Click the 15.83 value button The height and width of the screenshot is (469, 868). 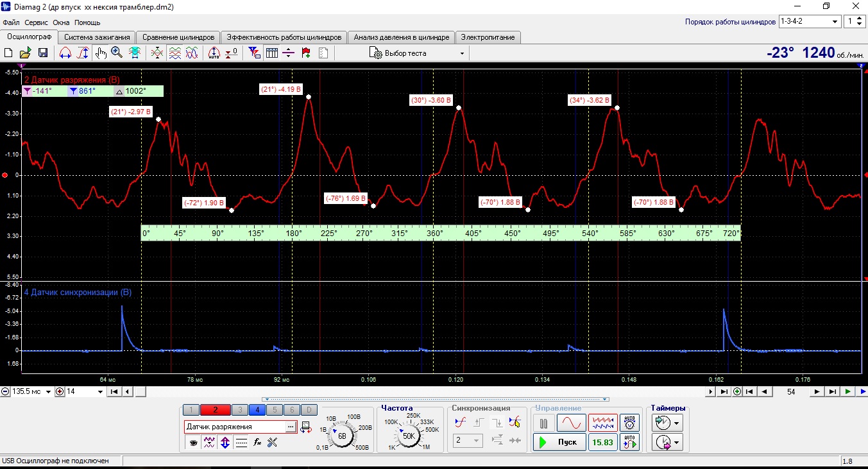point(603,442)
